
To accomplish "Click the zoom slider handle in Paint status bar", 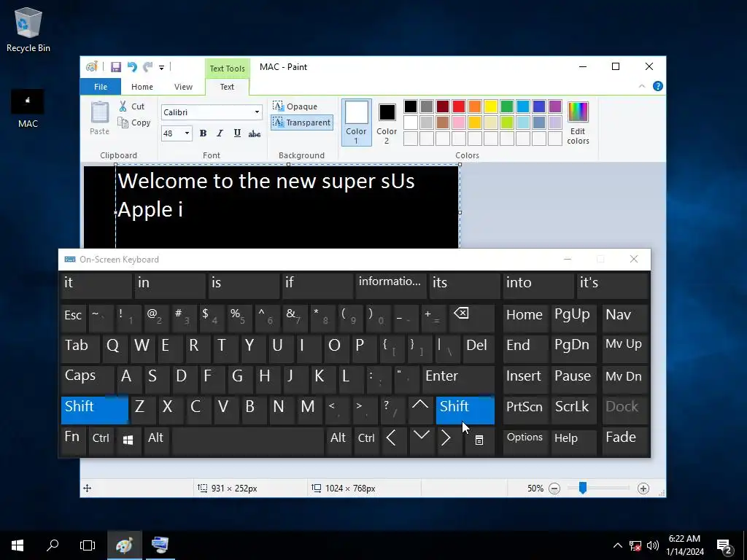I will tap(583, 488).
